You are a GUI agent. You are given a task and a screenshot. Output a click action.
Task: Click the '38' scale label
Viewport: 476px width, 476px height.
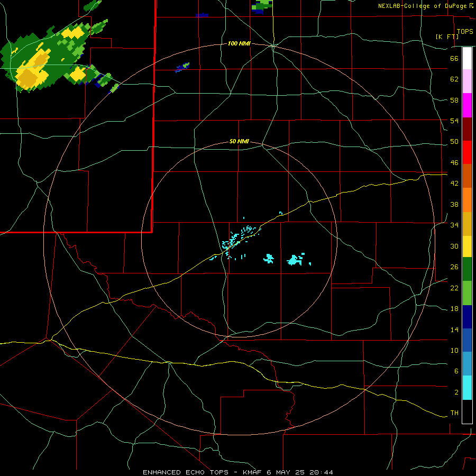pyautogui.click(x=454, y=204)
